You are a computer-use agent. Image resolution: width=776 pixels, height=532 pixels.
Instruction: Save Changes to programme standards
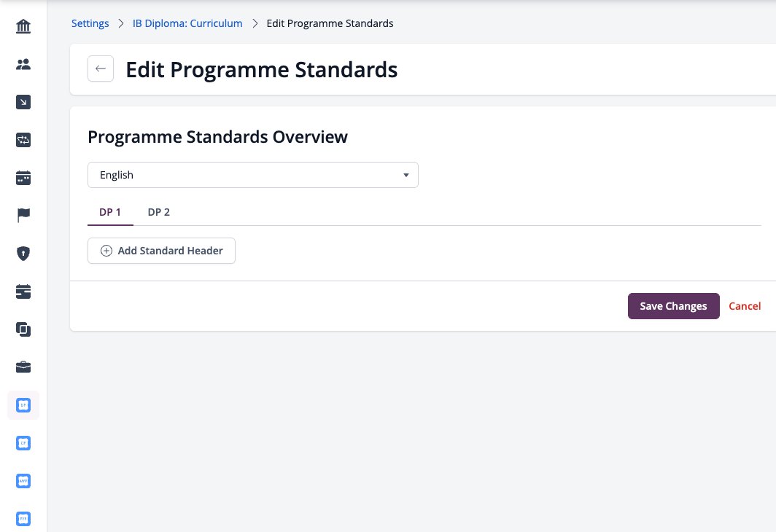[x=674, y=306]
